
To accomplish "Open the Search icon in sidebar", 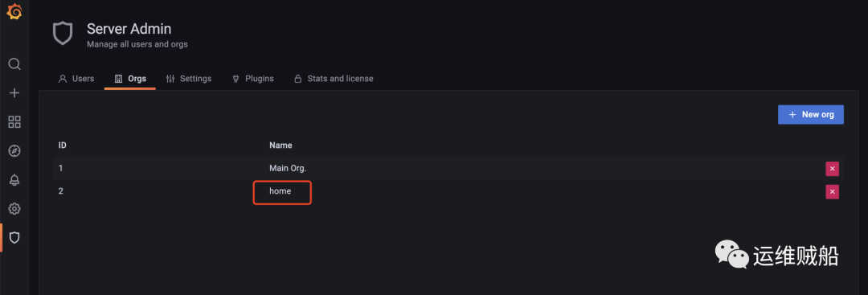I will 14,64.
